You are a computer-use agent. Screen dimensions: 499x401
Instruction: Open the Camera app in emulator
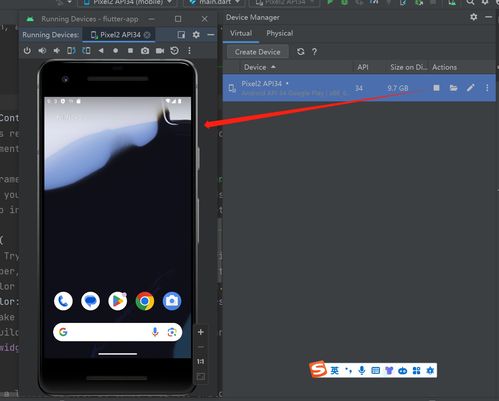point(172,301)
